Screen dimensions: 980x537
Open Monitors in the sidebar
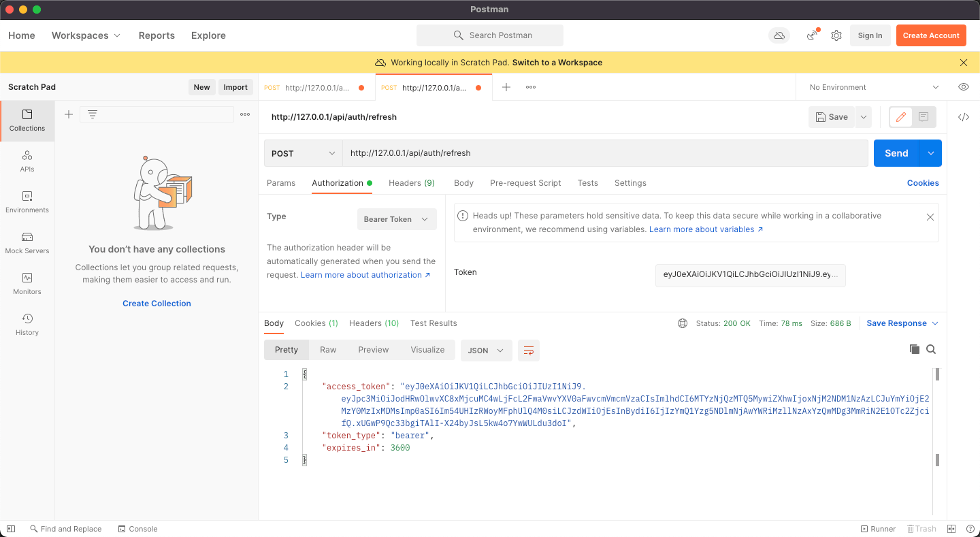pos(27,284)
